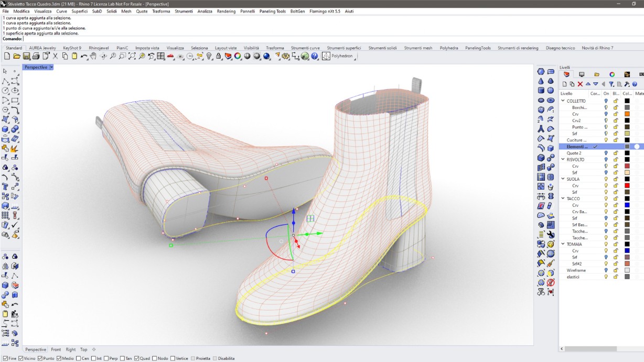Click blue color swatch of TACCO Crv
The height and width of the screenshot is (362, 644).
coord(627,205)
